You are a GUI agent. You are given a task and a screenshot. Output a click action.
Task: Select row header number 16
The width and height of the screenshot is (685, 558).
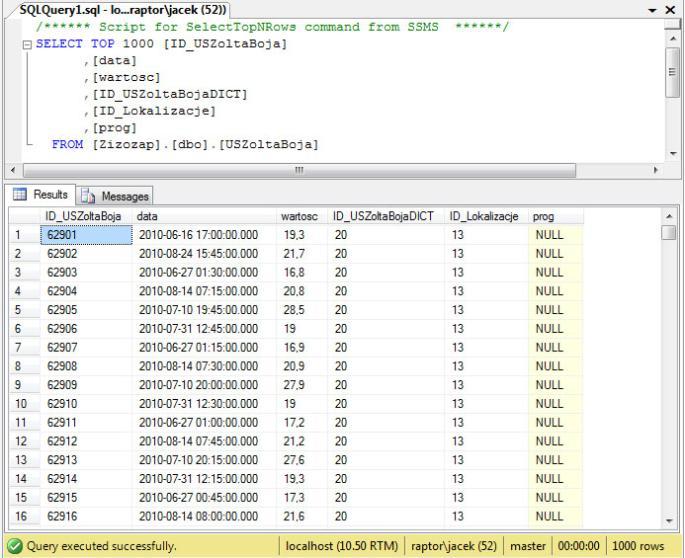tap(25, 516)
